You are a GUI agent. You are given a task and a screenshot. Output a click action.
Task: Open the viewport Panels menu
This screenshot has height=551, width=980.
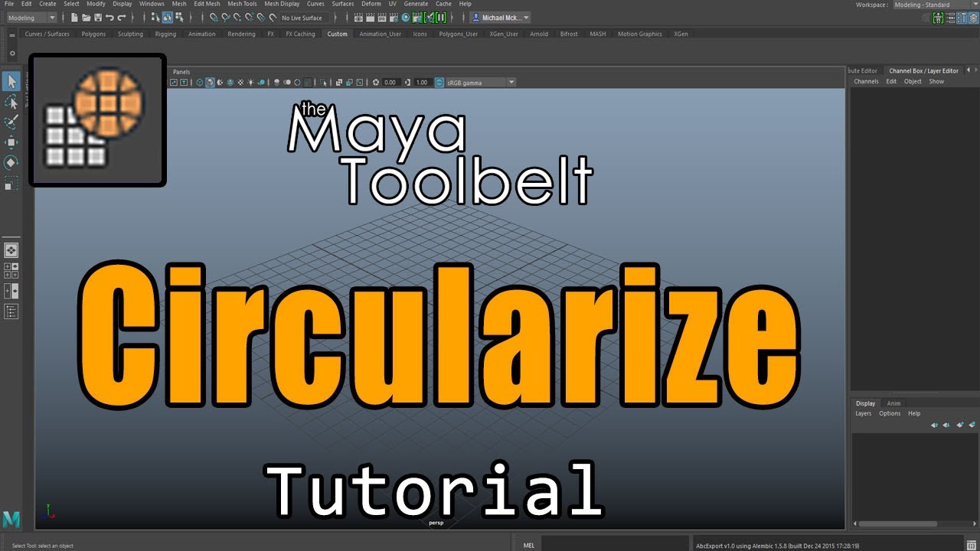pyautogui.click(x=181, y=72)
